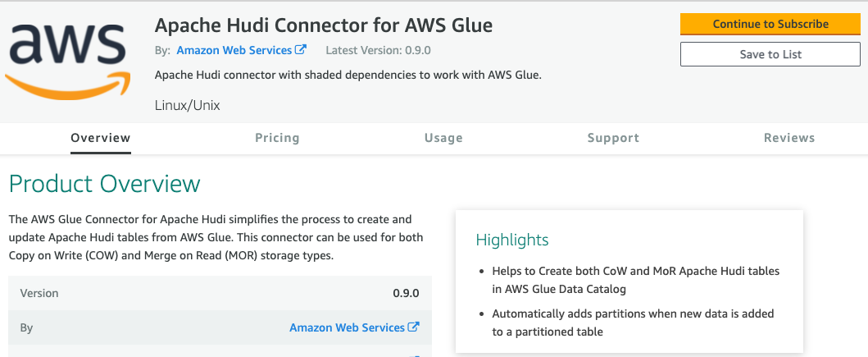The width and height of the screenshot is (868, 357).
Task: Open the Overview tab
Action: [x=101, y=138]
